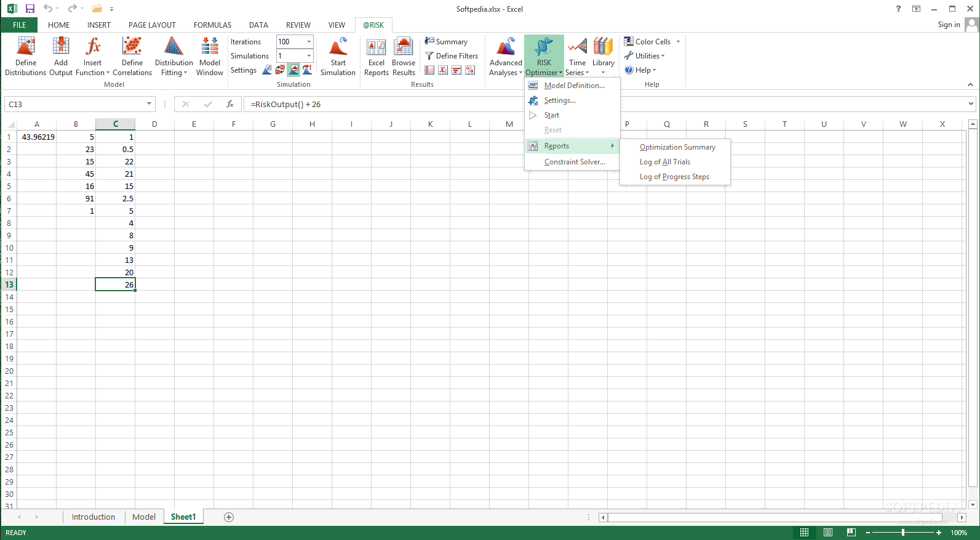The height and width of the screenshot is (540, 980).
Task: Open the FILE backstage tab
Action: pyautogui.click(x=19, y=25)
